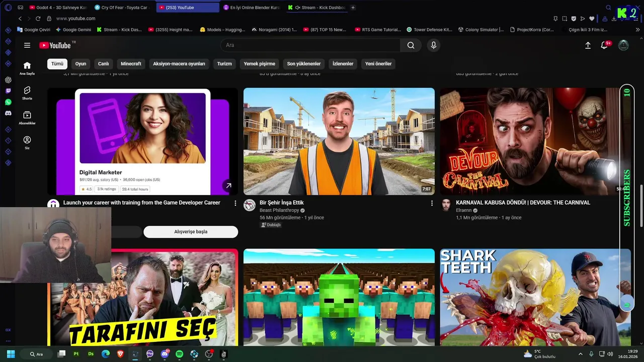
Task: Open more options for Bir Şehir İnşa Ettik
Action: pyautogui.click(x=432, y=203)
